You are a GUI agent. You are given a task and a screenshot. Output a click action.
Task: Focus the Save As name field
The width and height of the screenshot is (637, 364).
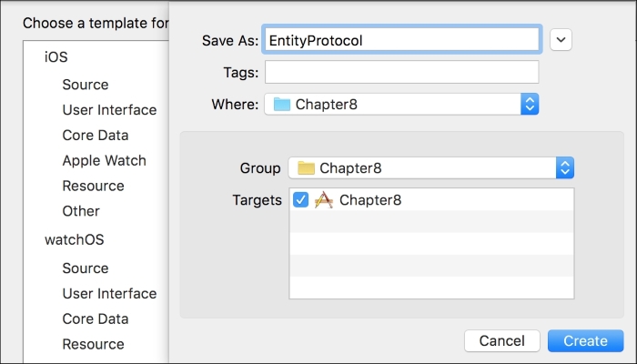click(x=402, y=40)
